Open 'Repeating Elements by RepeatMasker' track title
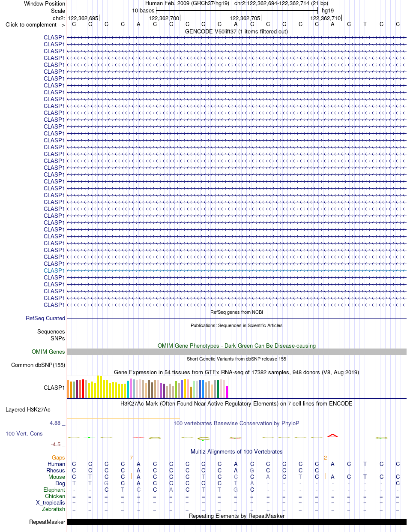This screenshot has width=407, height=532. pos(236,516)
